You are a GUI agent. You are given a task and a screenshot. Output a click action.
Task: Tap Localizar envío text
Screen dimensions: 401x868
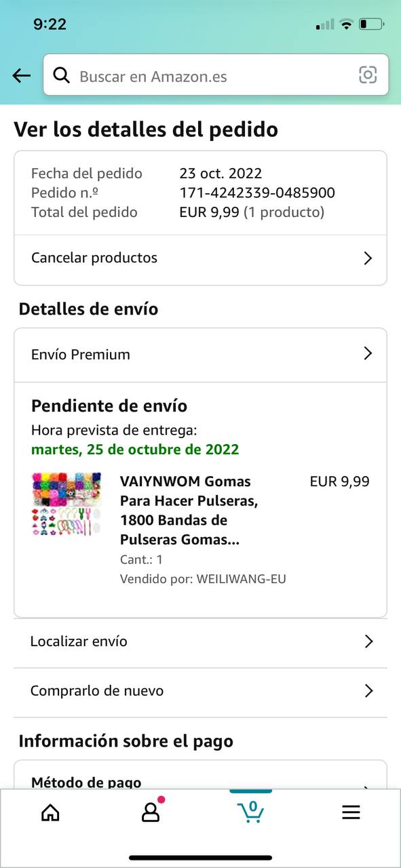coord(79,642)
